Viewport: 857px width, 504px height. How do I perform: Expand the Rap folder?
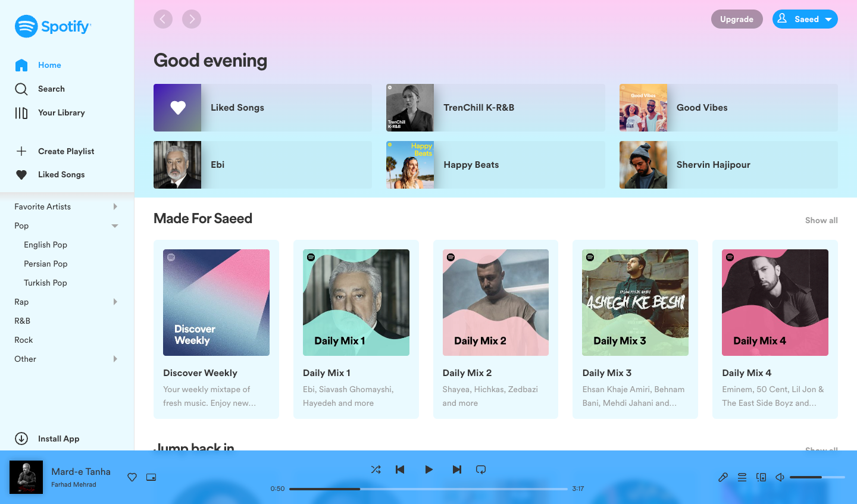coord(115,302)
